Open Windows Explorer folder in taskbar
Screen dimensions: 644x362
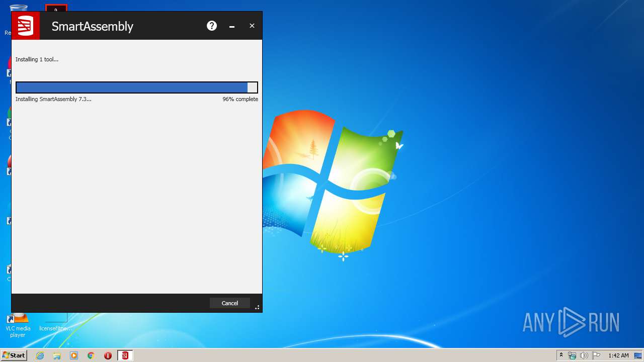57,355
